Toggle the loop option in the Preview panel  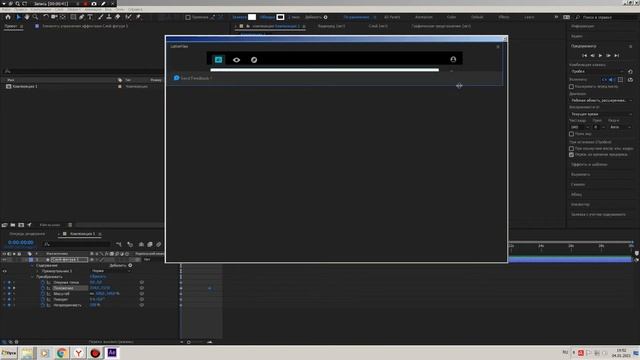(630, 80)
